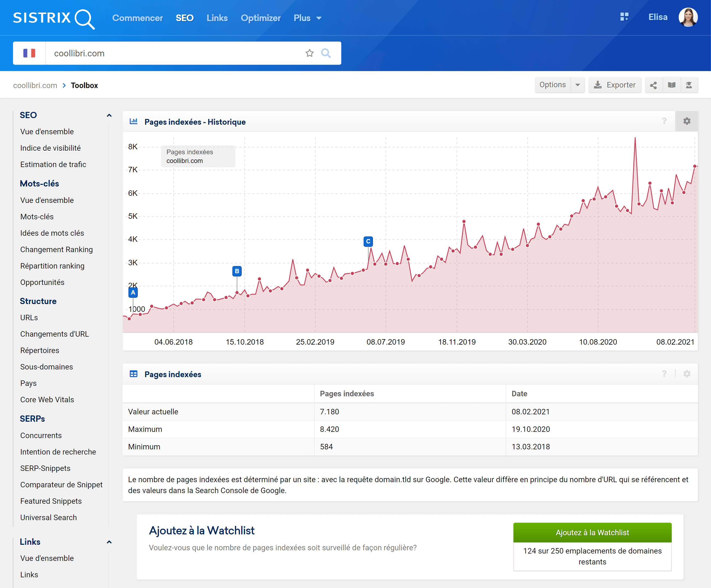Open Répertoires
711x588 pixels.
click(x=40, y=350)
